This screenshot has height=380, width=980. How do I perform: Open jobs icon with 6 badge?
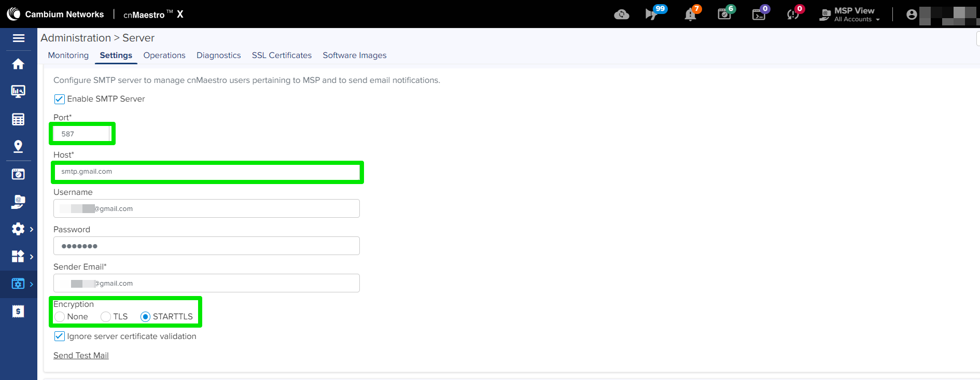[x=725, y=13]
